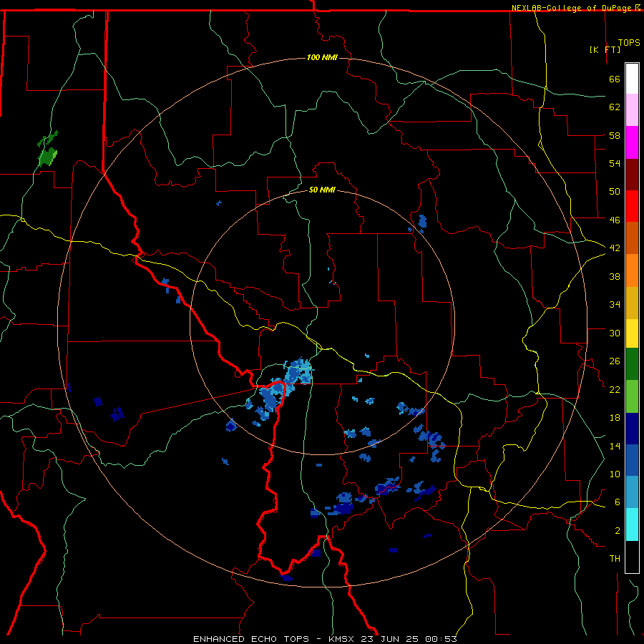This screenshot has width=644, height=644.
Task: Pick the dark orange legend band
Action: 632,238
